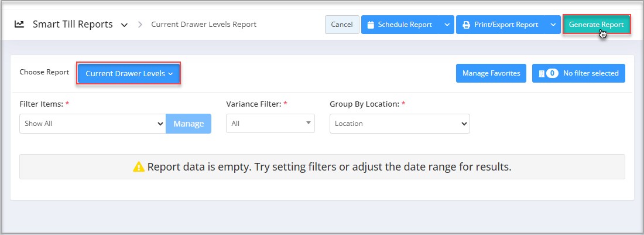Open the Group By Location dropdown
The image size is (644, 235).
(x=400, y=124)
